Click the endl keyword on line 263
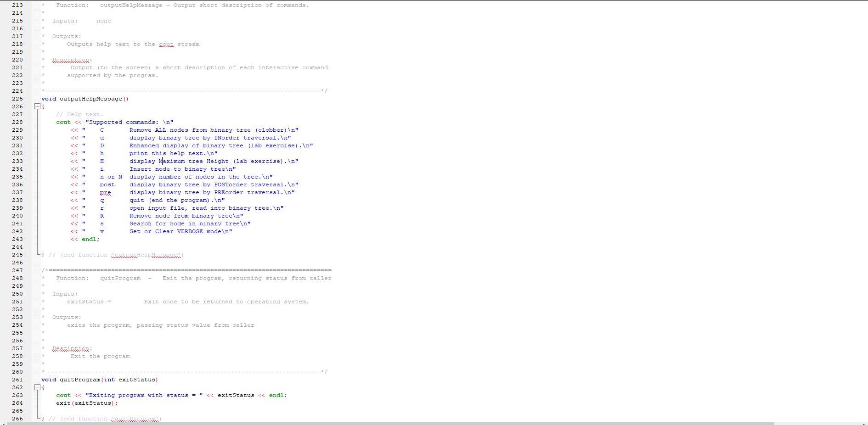This screenshot has height=425, width=868. [276, 395]
